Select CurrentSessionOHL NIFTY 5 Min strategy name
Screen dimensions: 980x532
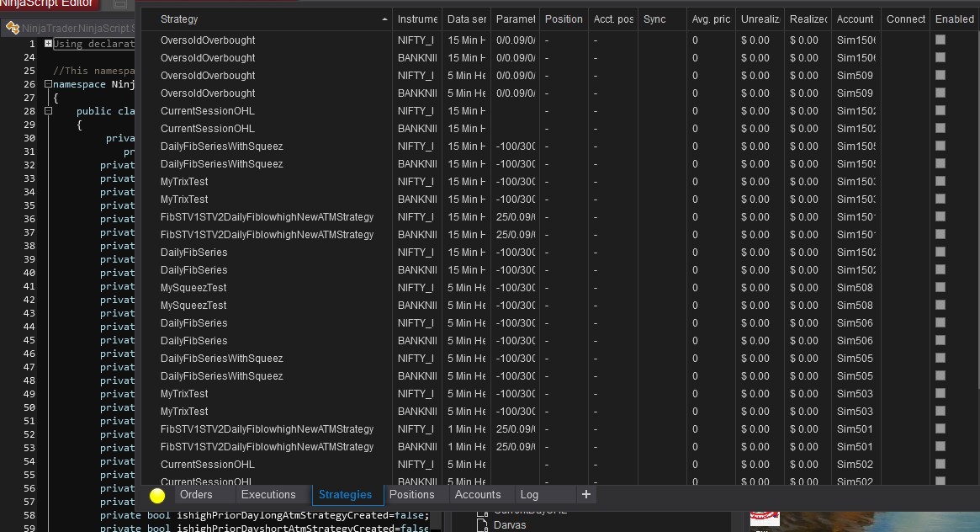point(208,465)
